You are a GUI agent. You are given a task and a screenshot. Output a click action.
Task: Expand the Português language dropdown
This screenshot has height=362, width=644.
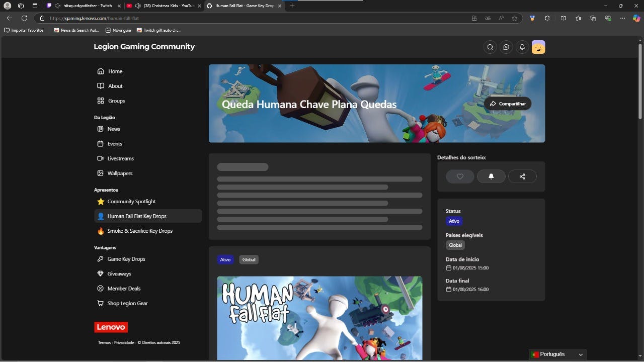[557, 354]
